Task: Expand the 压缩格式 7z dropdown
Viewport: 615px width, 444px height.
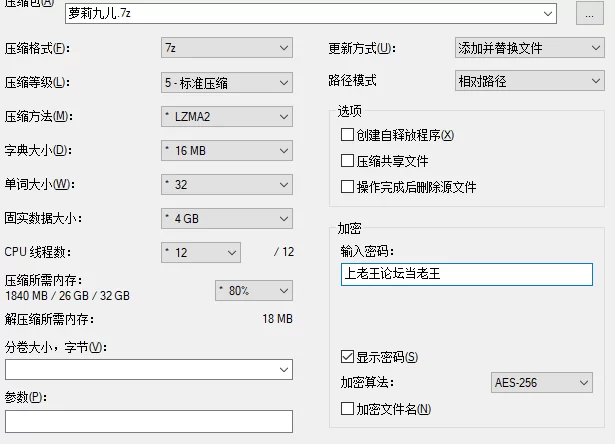Action: pyautogui.click(x=227, y=48)
